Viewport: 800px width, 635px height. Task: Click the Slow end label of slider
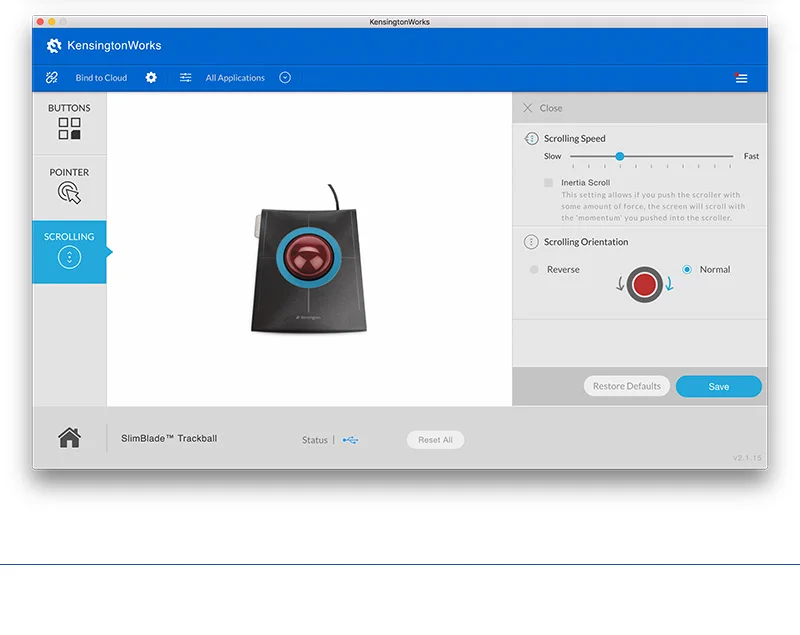click(x=553, y=156)
